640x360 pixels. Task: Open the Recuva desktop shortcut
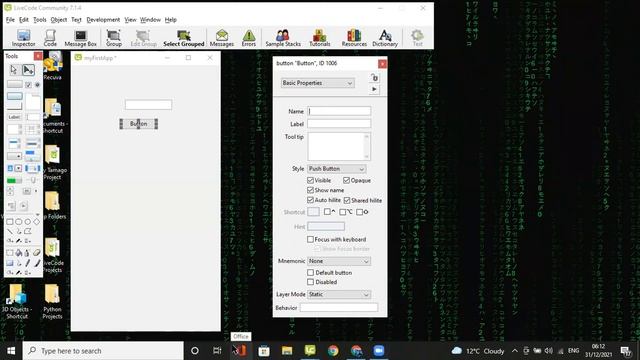click(x=53, y=66)
